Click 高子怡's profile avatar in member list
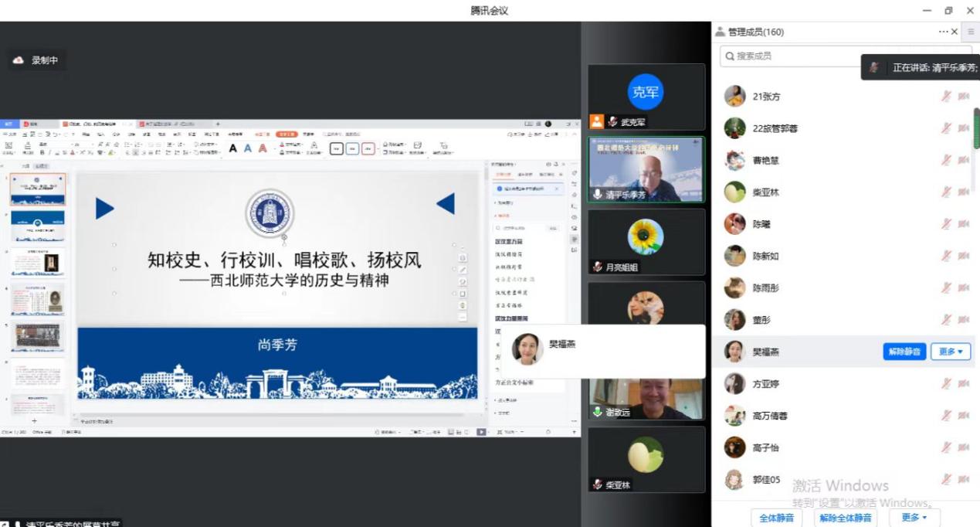The image size is (980, 527). click(x=734, y=447)
